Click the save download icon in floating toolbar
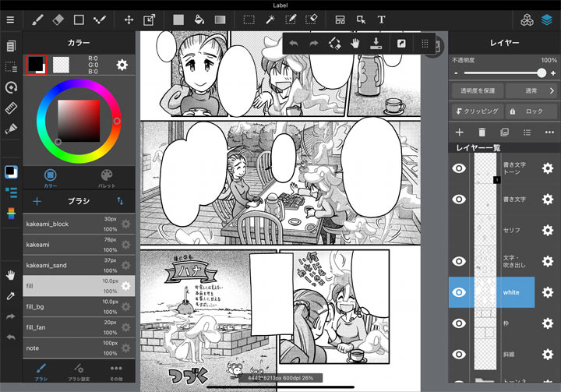 (x=376, y=44)
